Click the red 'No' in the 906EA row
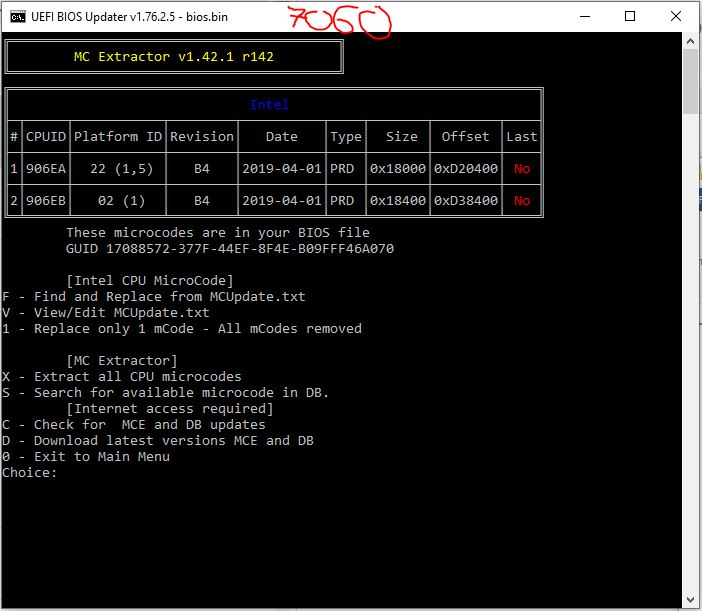Image resolution: width=702 pixels, height=611 pixels. coord(522,169)
